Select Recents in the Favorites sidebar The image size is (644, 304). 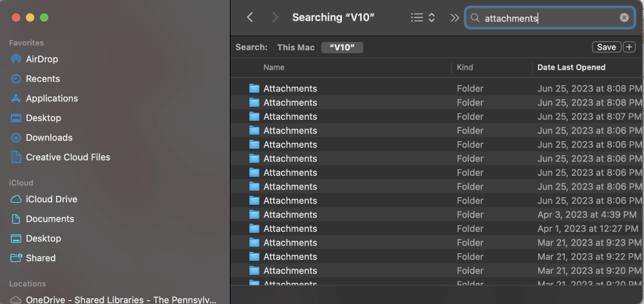point(43,79)
